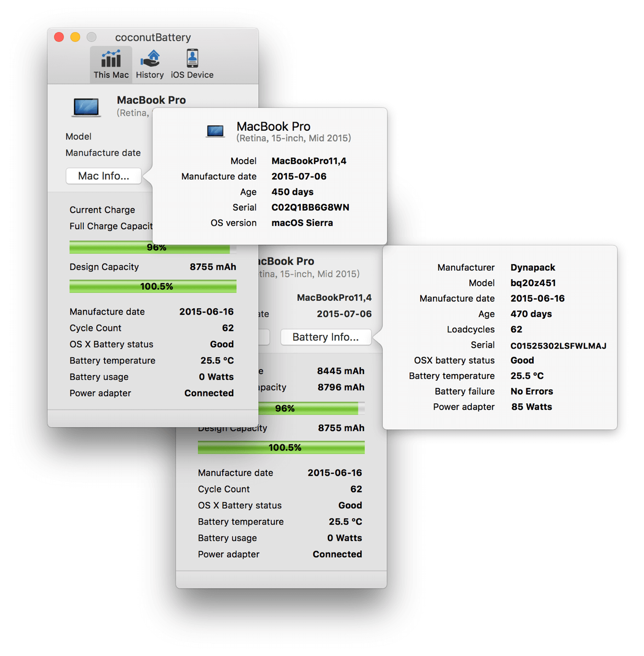The width and height of the screenshot is (644, 656).
Task: Click the 100.5% capacity bar in back window
Action: click(x=281, y=448)
